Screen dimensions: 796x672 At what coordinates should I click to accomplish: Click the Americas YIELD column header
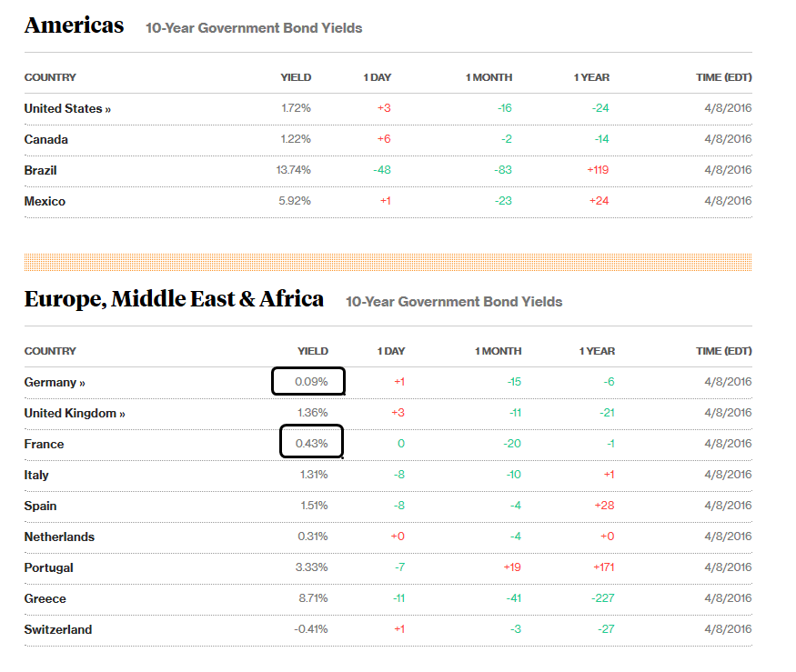tap(296, 77)
